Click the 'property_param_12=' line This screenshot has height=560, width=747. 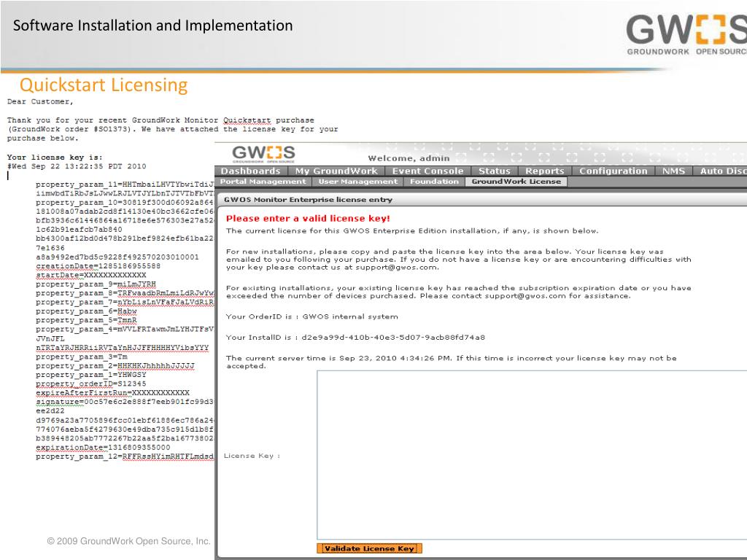point(125,456)
